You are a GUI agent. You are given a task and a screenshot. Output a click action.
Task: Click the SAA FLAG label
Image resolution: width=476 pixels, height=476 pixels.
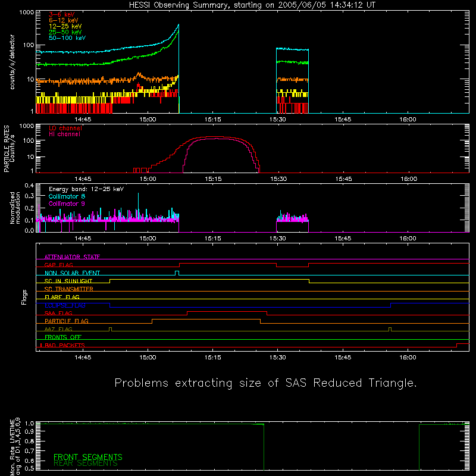58,313
